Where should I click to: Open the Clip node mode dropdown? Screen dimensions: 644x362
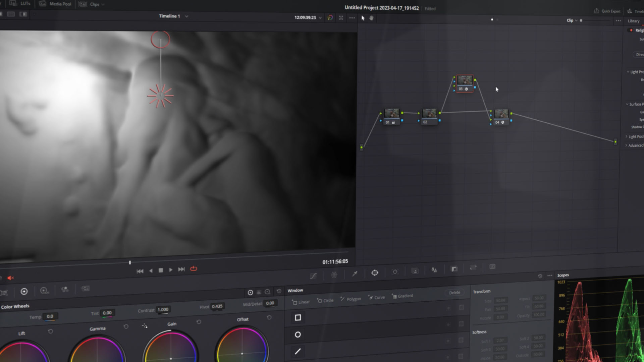572,20
